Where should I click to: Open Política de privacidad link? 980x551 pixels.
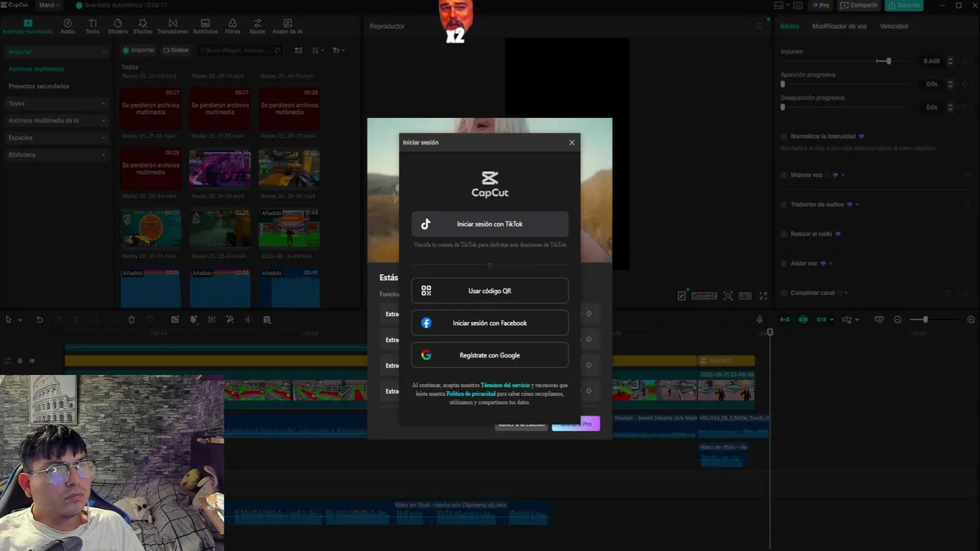point(471,393)
